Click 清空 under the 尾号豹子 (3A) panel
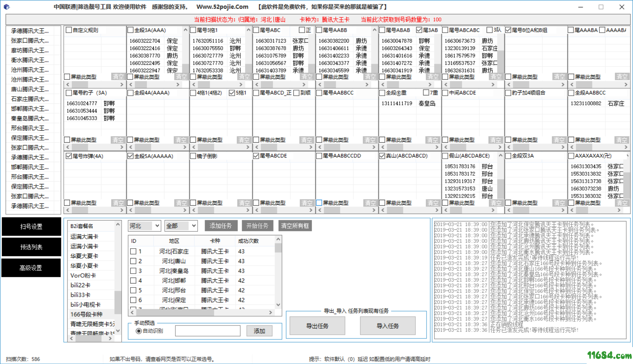 coord(118,140)
